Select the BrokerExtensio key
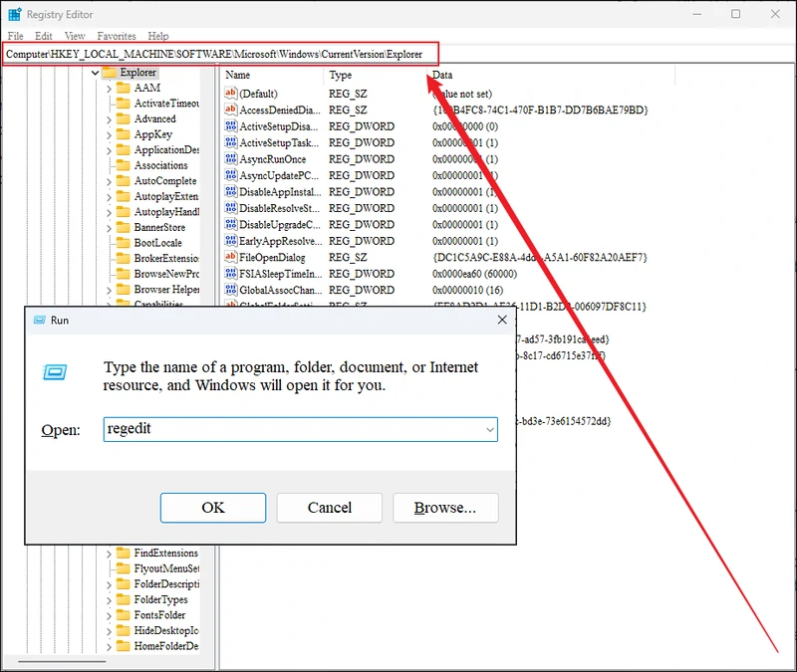 tap(166, 258)
